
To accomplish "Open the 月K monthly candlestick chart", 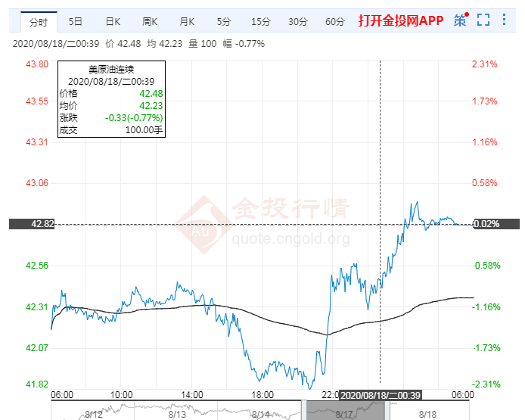I will 187,21.
